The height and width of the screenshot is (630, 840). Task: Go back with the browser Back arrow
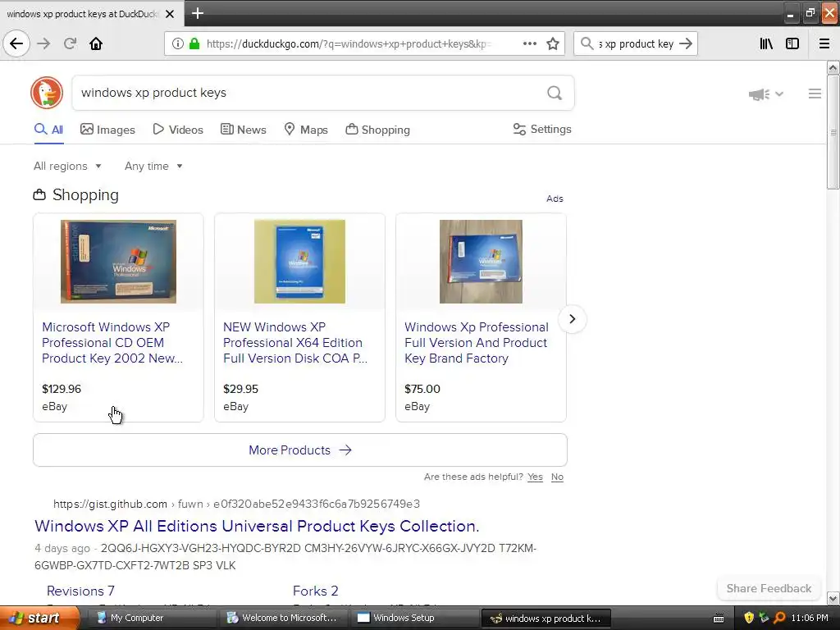pos(16,43)
